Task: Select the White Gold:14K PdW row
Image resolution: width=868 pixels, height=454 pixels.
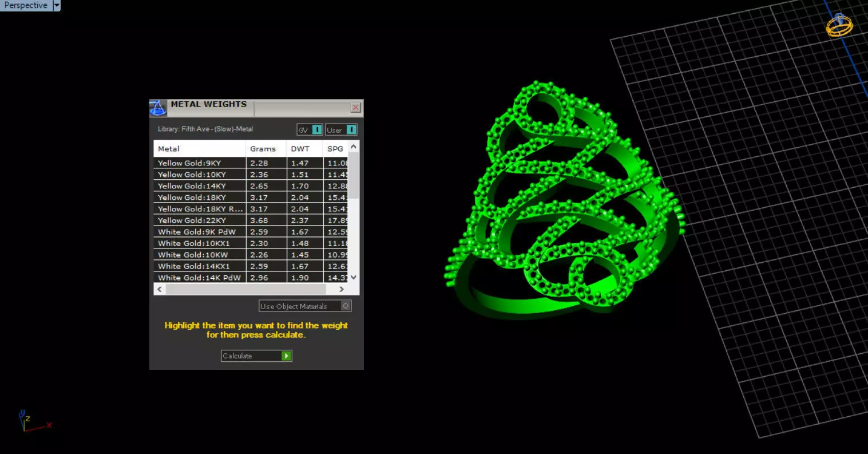Action: 251,278
